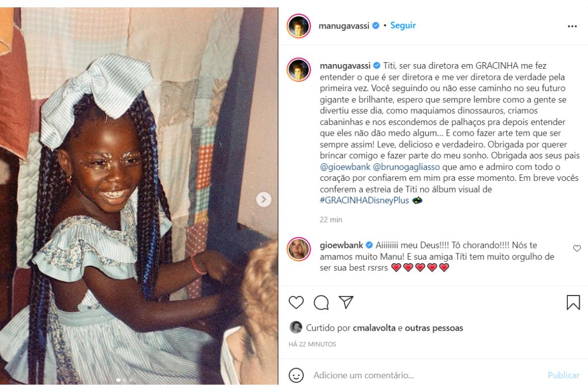Click the Publicar button
This screenshot has width=588, height=392.
click(563, 375)
